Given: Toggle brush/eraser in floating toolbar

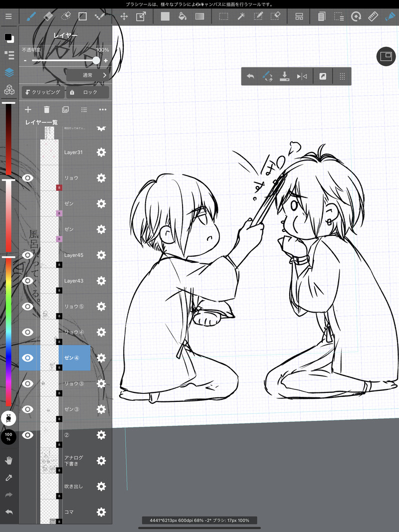Looking at the screenshot, I should click(x=268, y=76).
